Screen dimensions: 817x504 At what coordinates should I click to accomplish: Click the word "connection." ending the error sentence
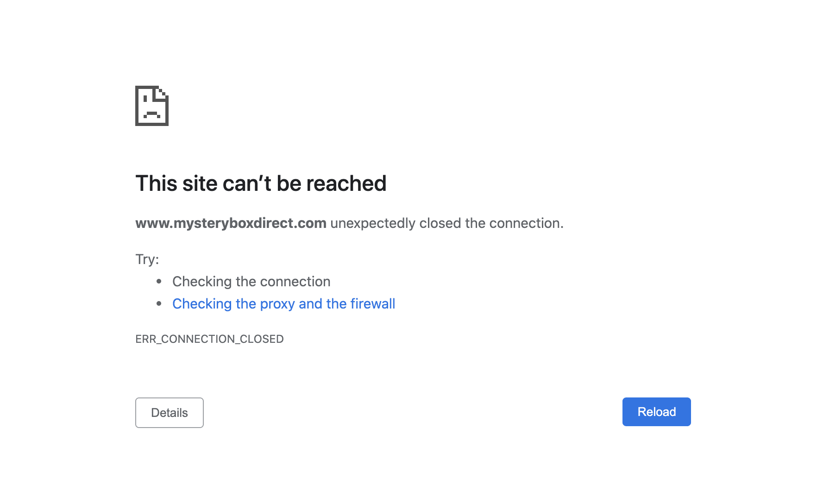(526, 223)
